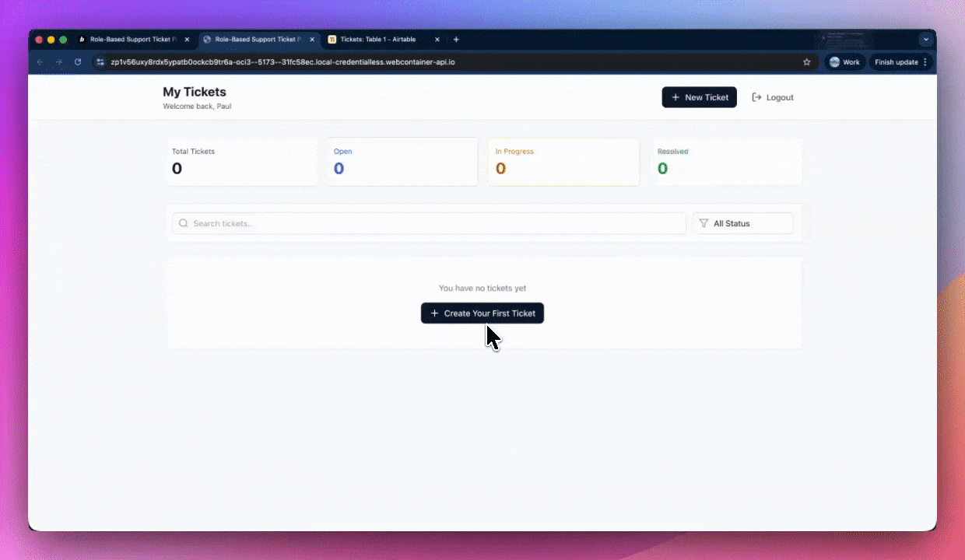Click the New Ticket button
Screen dimensions: 965x560
(x=699, y=97)
